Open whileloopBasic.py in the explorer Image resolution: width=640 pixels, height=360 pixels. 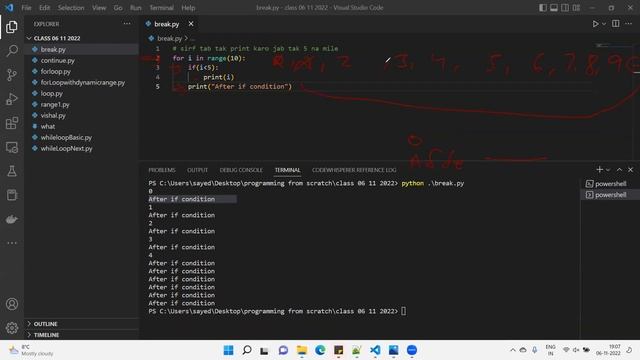pos(66,138)
